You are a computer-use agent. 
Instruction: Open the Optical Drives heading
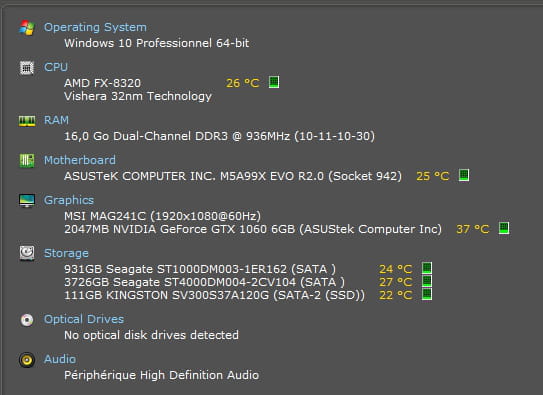[x=84, y=319]
